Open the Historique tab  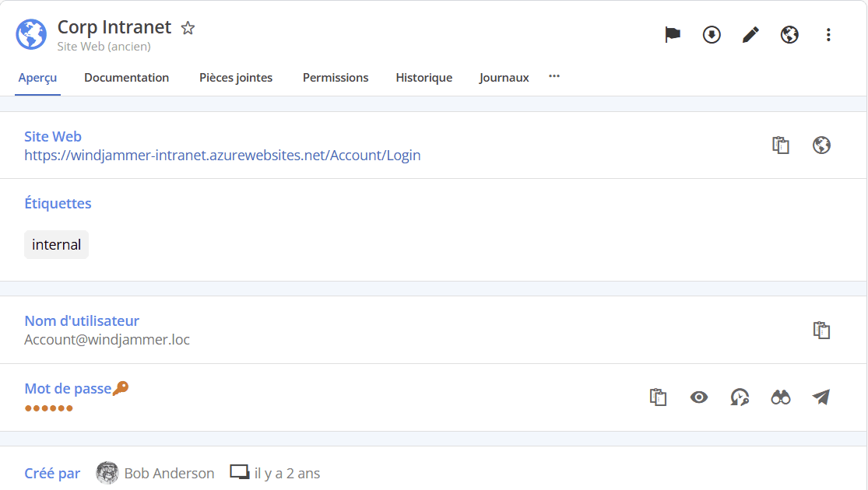(x=423, y=77)
